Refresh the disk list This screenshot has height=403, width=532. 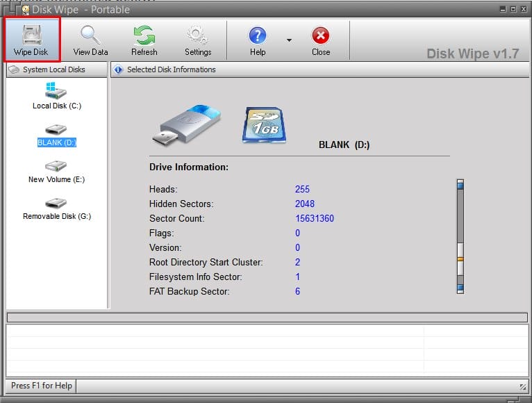(144, 40)
